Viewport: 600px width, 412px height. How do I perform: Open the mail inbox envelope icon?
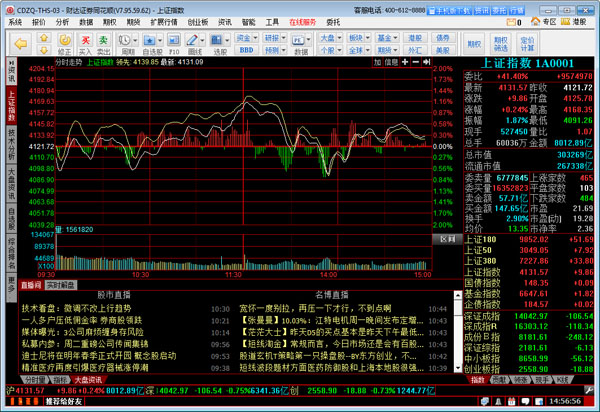point(511,22)
